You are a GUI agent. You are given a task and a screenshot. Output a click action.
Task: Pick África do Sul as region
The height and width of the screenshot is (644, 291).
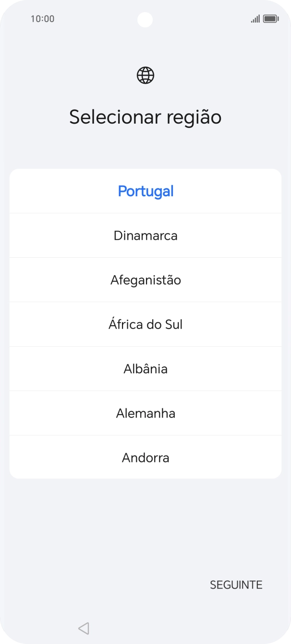[x=145, y=324]
